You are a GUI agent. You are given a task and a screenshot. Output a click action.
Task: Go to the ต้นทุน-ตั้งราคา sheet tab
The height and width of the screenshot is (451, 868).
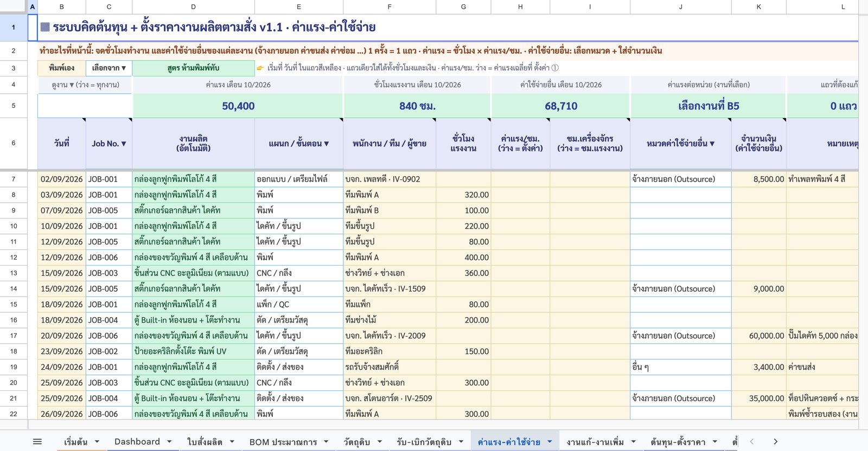(678, 442)
